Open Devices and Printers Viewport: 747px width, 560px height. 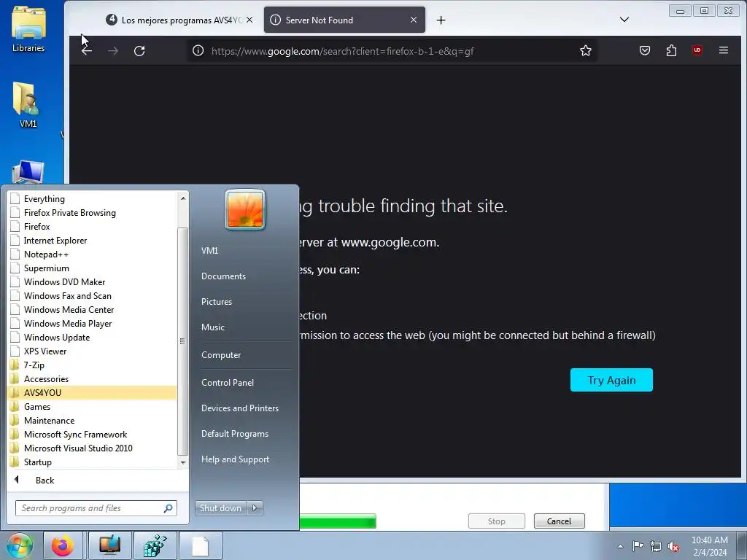tap(239, 408)
